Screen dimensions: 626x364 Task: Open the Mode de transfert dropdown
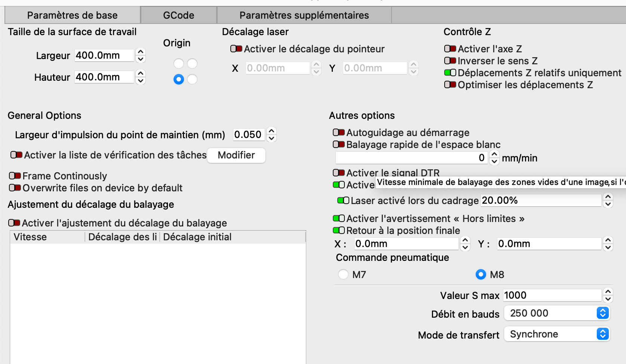557,334
